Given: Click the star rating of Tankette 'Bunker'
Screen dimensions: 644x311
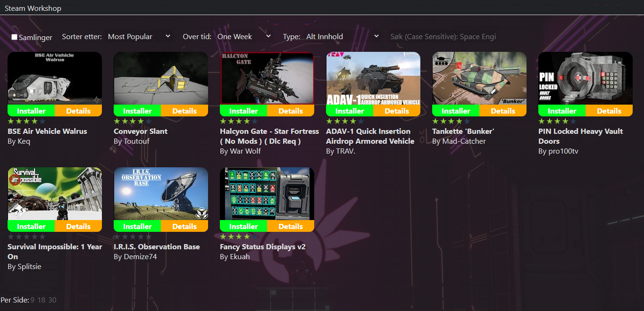Looking at the screenshot, I should [x=452, y=122].
